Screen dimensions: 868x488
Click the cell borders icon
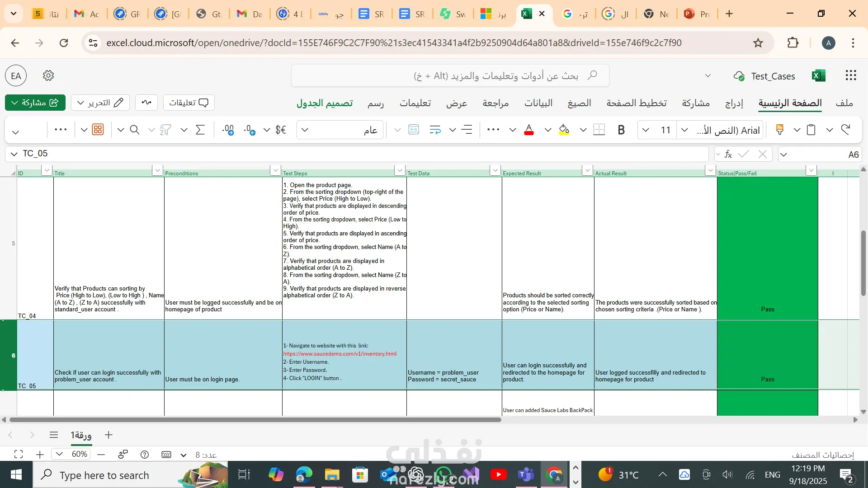(x=599, y=130)
